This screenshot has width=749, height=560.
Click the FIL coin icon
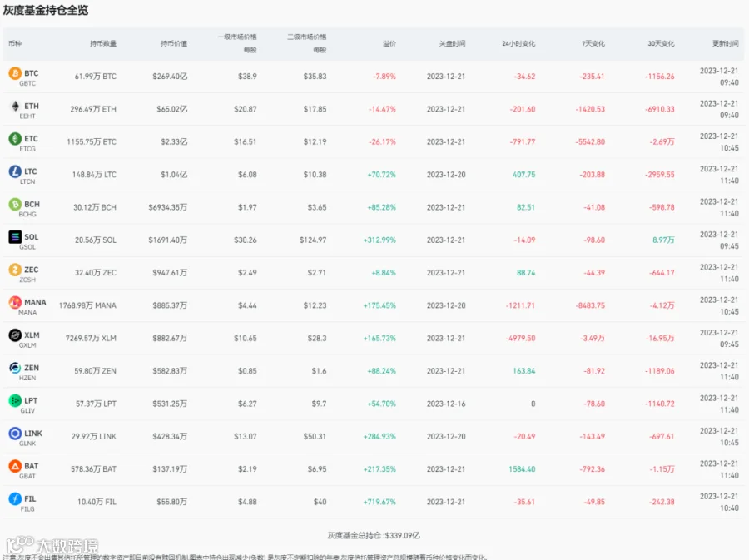[x=15, y=499]
